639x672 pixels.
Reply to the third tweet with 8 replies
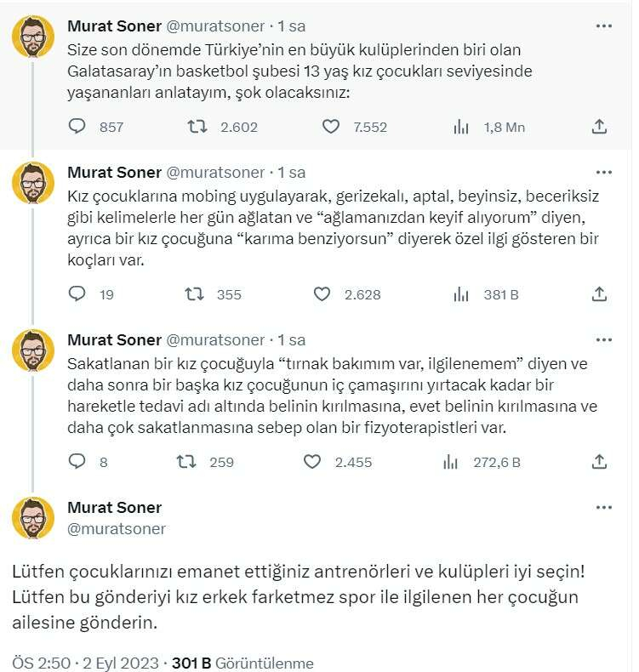[x=77, y=462]
